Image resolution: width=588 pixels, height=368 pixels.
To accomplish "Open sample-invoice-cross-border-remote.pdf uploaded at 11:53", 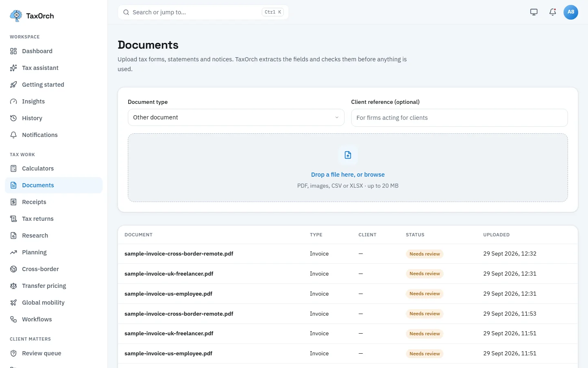I will point(179,314).
